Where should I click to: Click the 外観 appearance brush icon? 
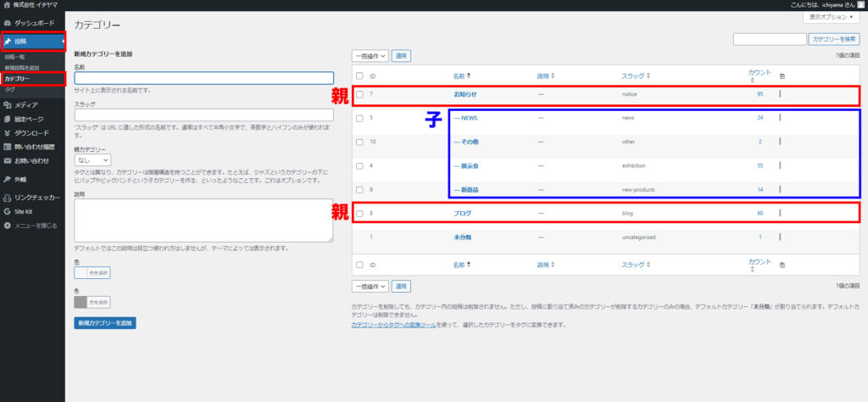coord(8,179)
